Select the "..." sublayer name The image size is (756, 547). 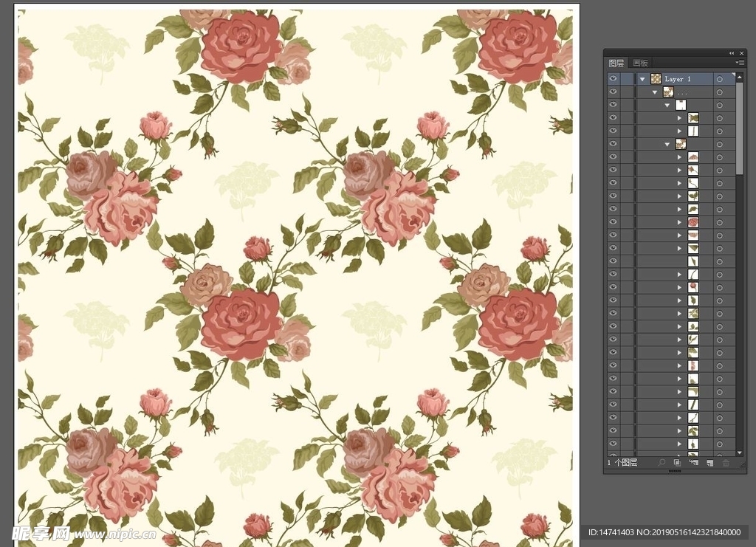click(682, 92)
